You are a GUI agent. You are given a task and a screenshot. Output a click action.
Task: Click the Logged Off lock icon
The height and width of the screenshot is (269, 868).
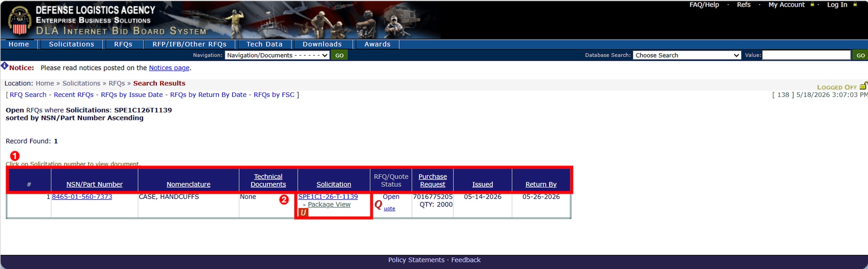point(863,86)
